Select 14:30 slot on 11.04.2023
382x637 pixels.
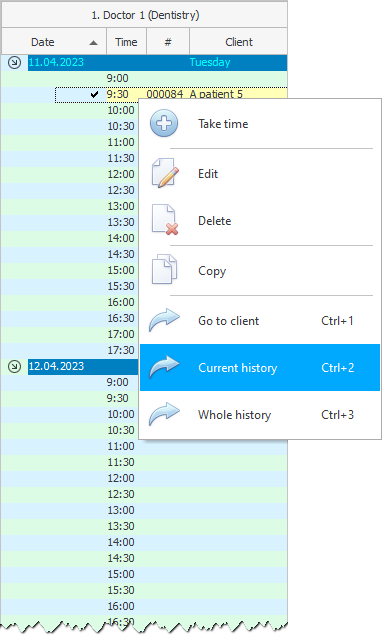click(121, 254)
